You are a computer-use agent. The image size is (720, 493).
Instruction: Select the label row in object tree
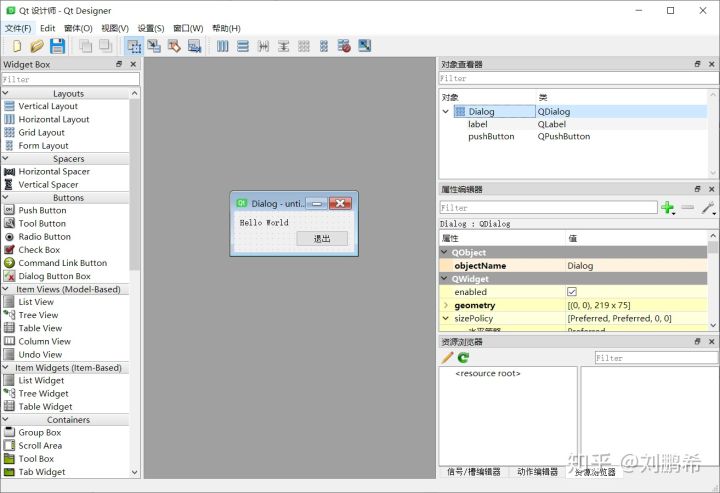click(574, 124)
